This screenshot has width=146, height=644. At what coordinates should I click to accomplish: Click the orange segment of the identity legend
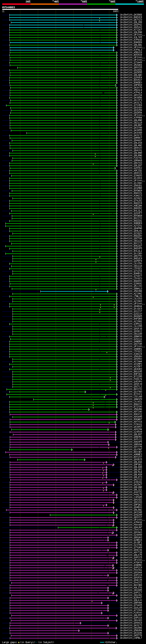click(x=45, y=4)
